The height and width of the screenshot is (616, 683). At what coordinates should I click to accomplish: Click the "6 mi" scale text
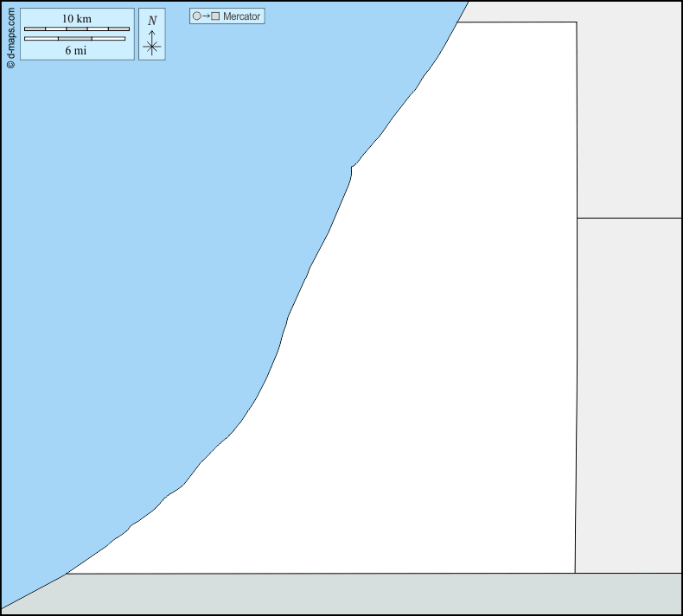point(77,50)
